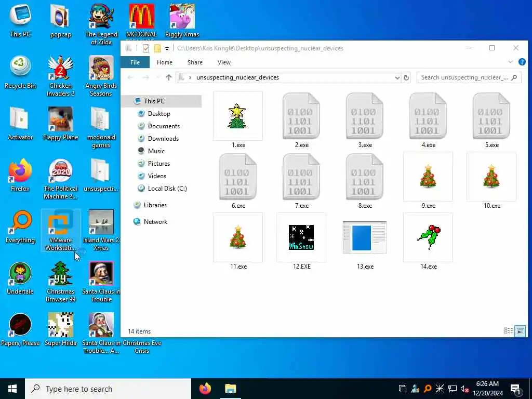The height and width of the screenshot is (399, 532).
Task: Select the Undertale desktop shortcut
Action: click(x=20, y=278)
